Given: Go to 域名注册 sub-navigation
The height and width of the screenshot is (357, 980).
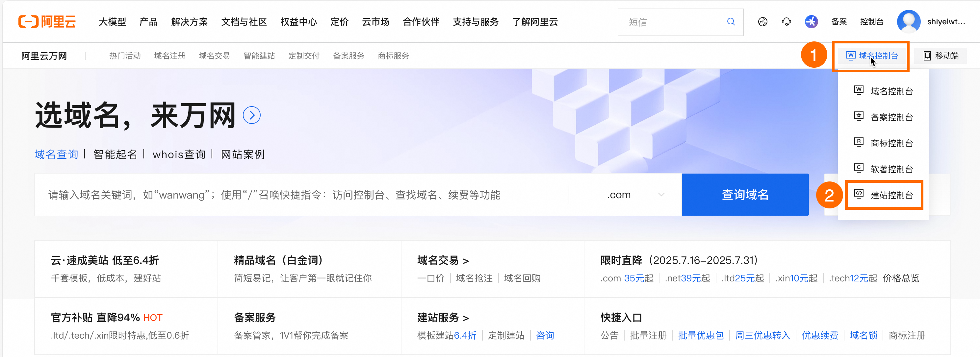Looking at the screenshot, I should 170,56.
